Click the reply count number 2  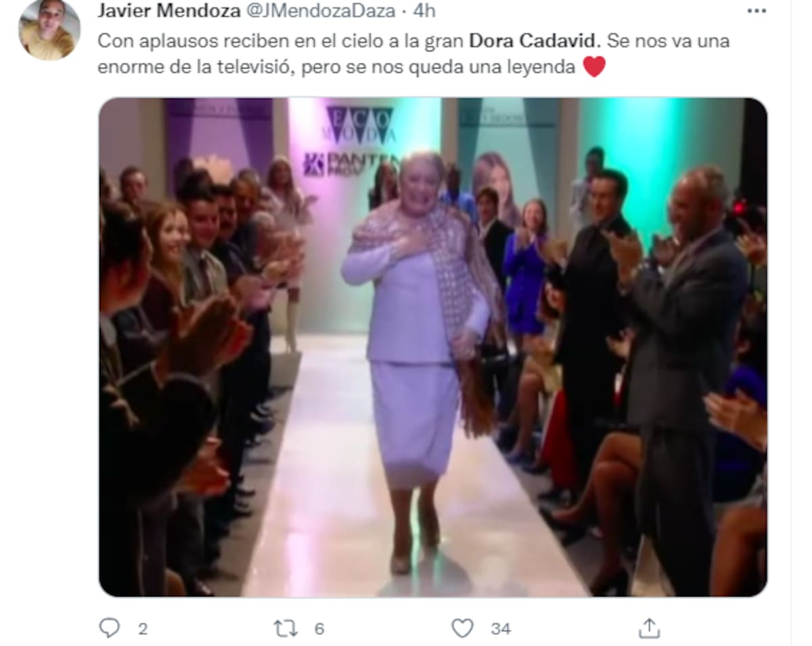point(143,629)
